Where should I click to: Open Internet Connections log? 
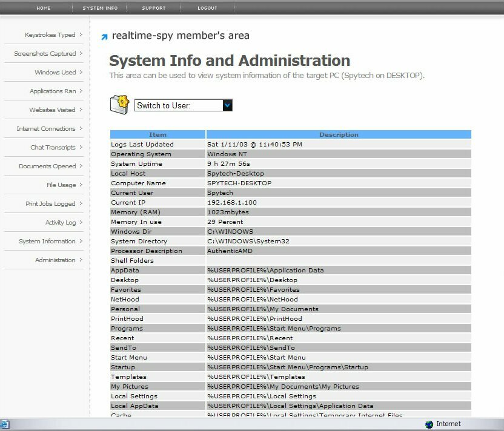click(x=46, y=129)
